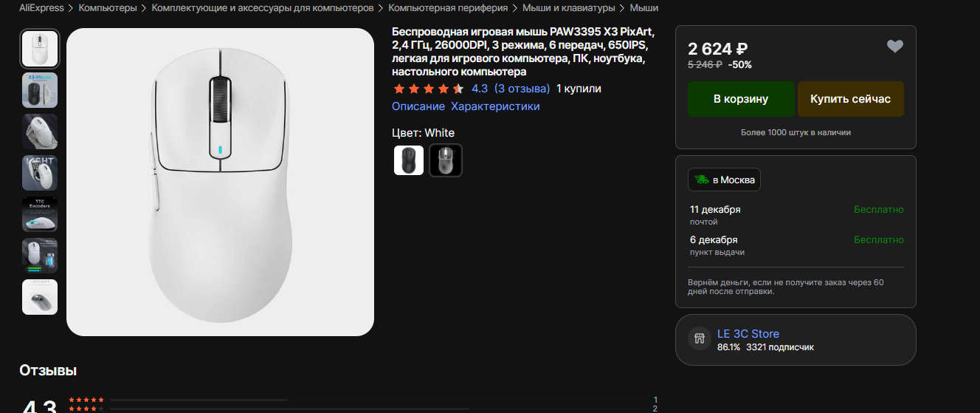The width and height of the screenshot is (980, 413).
Task: Open the Компьютеры breadcrumb category
Action: click(x=108, y=8)
